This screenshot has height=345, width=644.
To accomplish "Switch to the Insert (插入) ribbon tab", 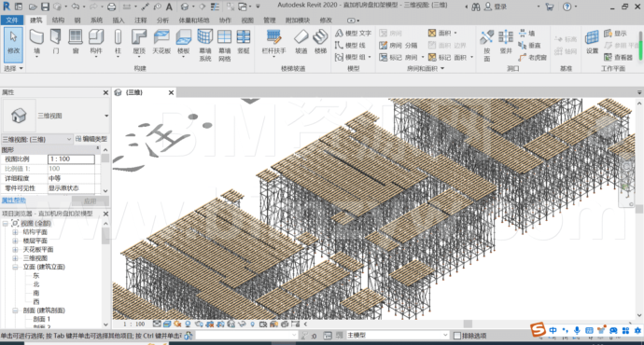I will (x=119, y=21).
